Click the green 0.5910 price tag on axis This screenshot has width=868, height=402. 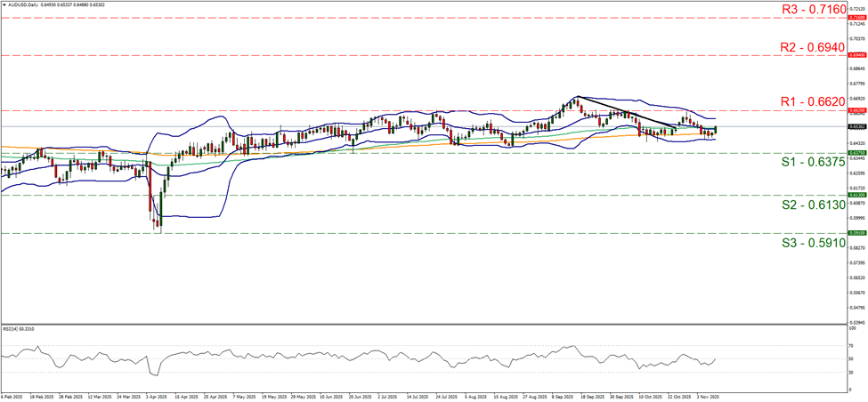click(x=856, y=233)
